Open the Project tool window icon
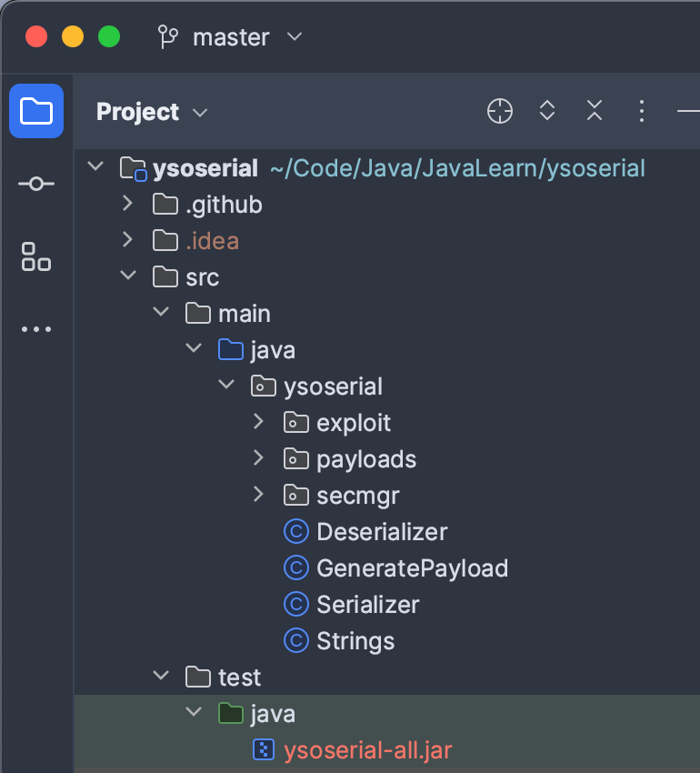The width and height of the screenshot is (700, 773). (36, 111)
